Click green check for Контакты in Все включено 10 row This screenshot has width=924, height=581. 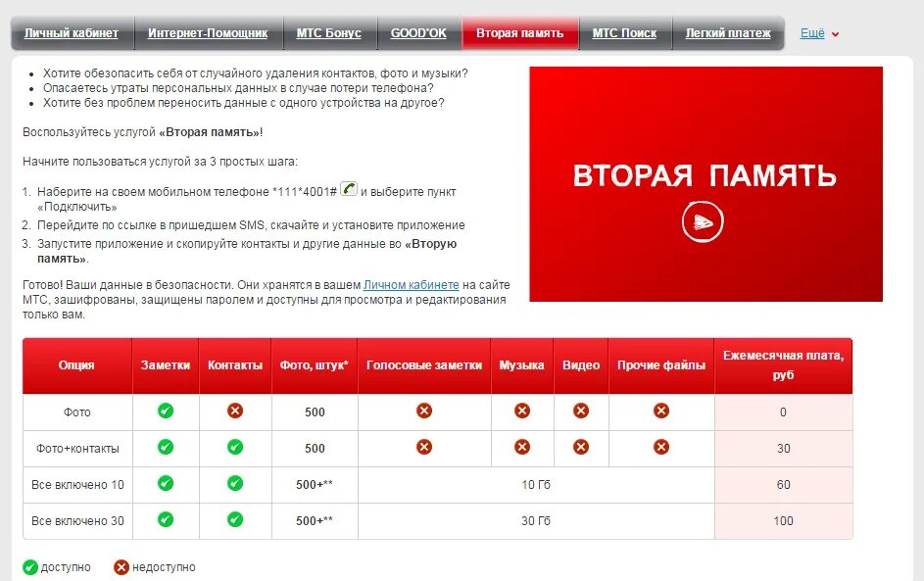[x=235, y=484]
